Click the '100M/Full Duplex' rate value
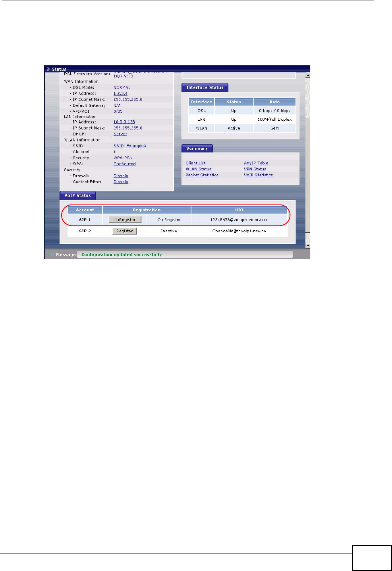The width and height of the screenshot is (392, 571). [x=274, y=120]
